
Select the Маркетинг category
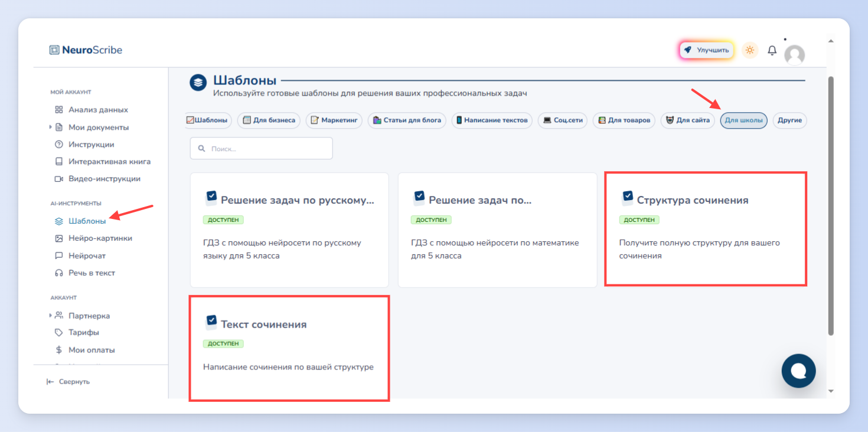pos(334,120)
